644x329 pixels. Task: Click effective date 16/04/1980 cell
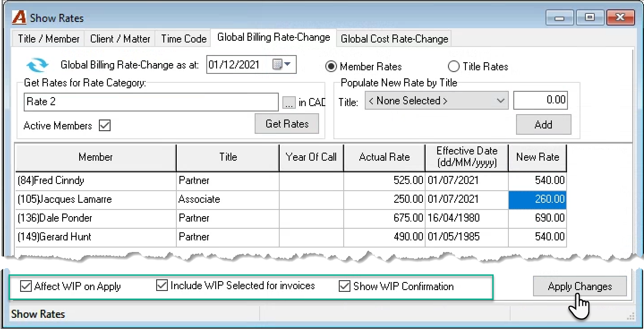point(467,218)
